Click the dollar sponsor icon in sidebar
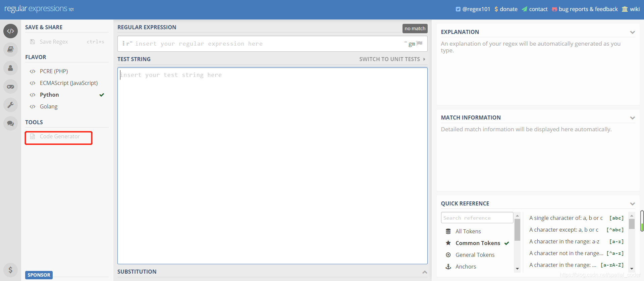This screenshot has width=644, height=281. coord(10,270)
